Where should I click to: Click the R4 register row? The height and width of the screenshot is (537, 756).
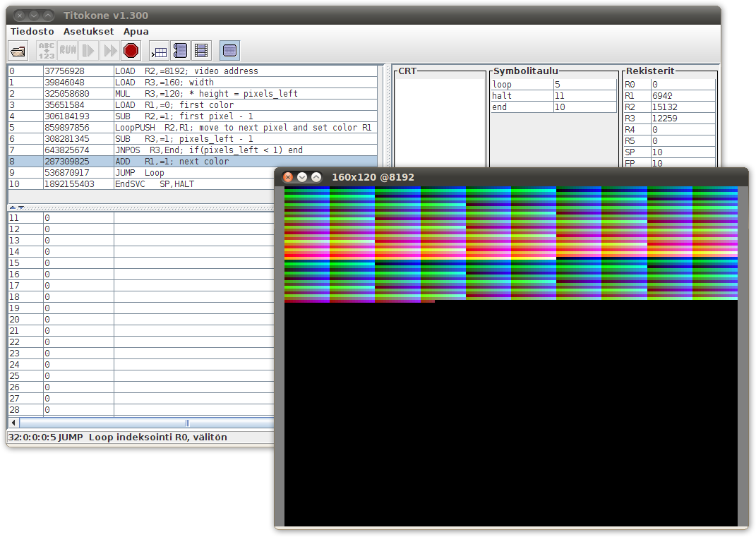[x=669, y=130]
